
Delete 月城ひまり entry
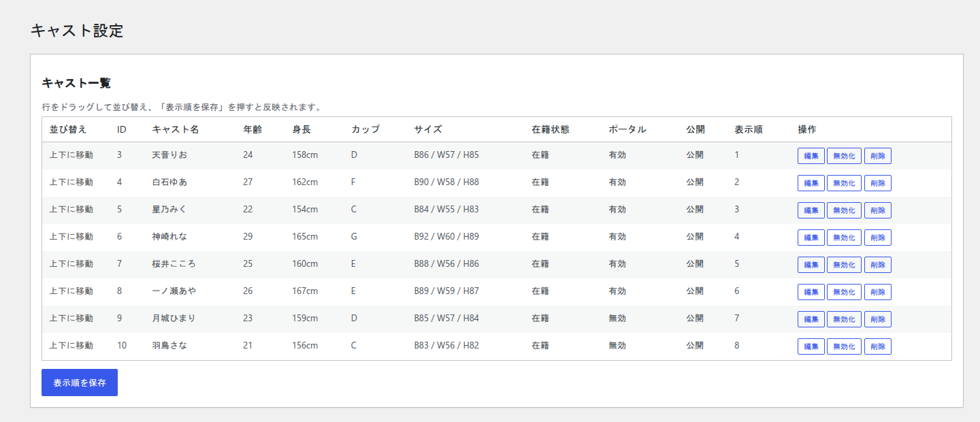(878, 319)
